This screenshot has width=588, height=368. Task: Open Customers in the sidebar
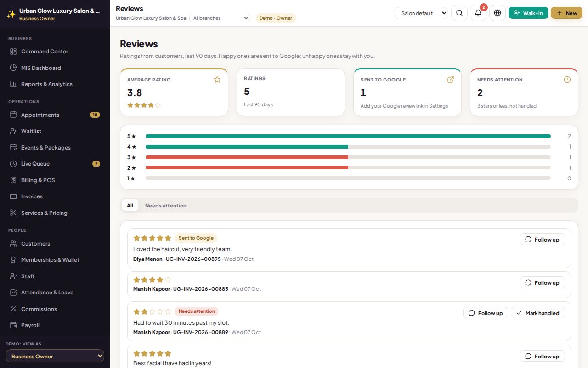pyautogui.click(x=55, y=244)
